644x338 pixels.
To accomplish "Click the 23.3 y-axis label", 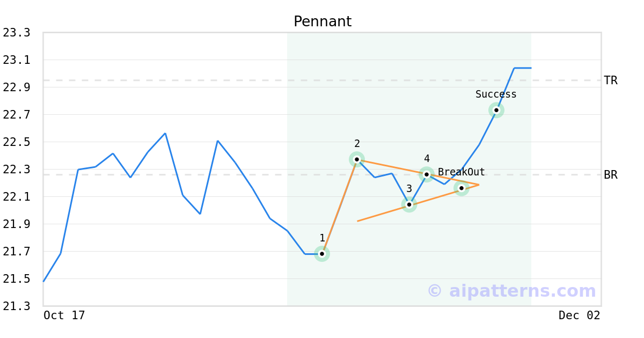I will (x=16, y=33).
